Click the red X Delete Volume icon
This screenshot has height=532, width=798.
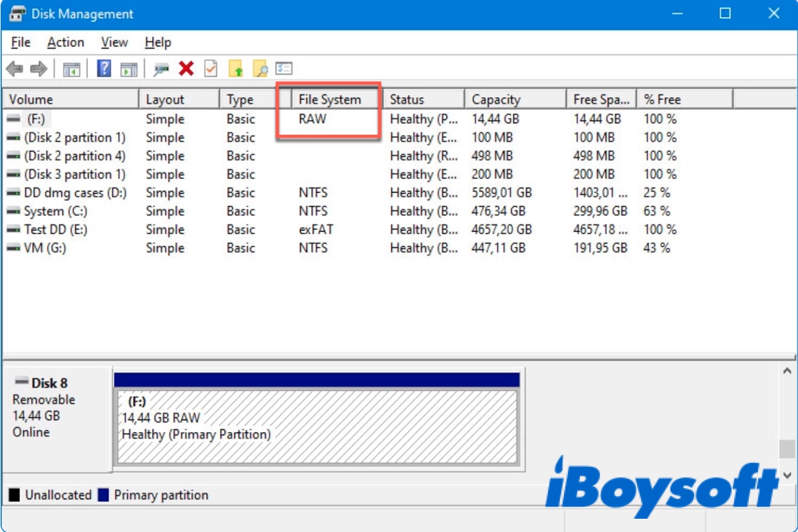point(185,68)
